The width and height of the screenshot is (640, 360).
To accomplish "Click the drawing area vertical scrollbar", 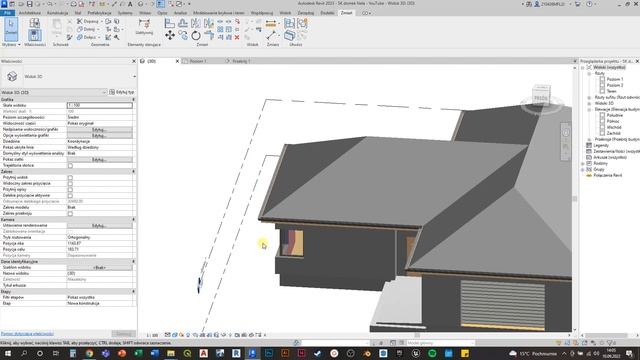I will point(575,199).
